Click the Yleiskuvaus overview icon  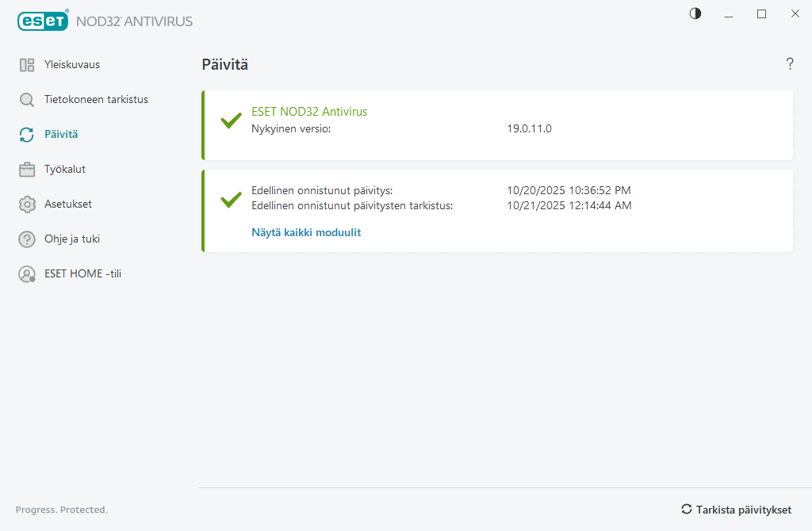[27, 65]
